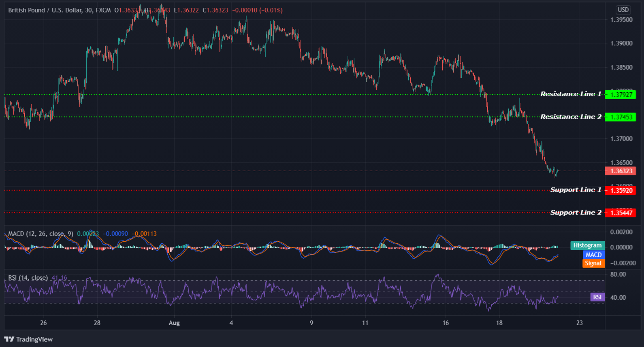The image size is (644, 347).
Task: Select the Support Line 2 label
Action: [576, 213]
